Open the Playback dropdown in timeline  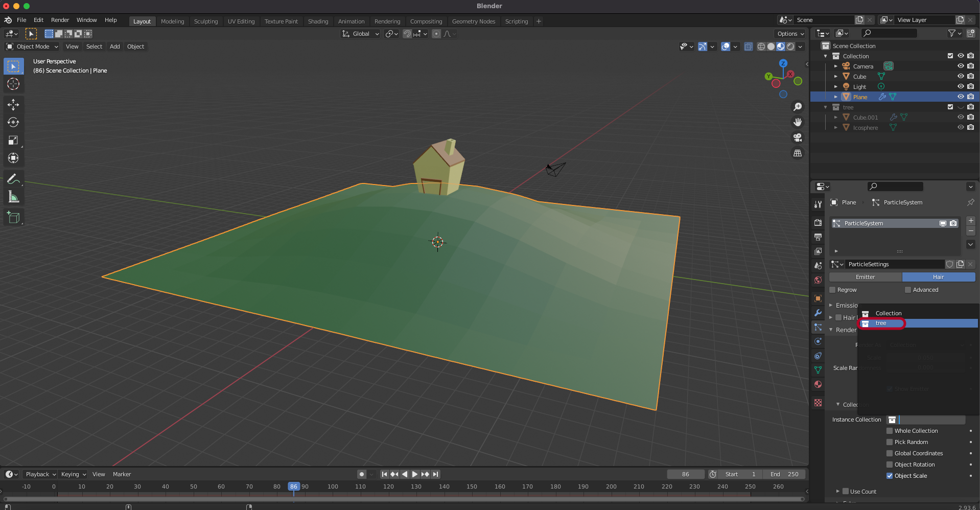coord(41,474)
